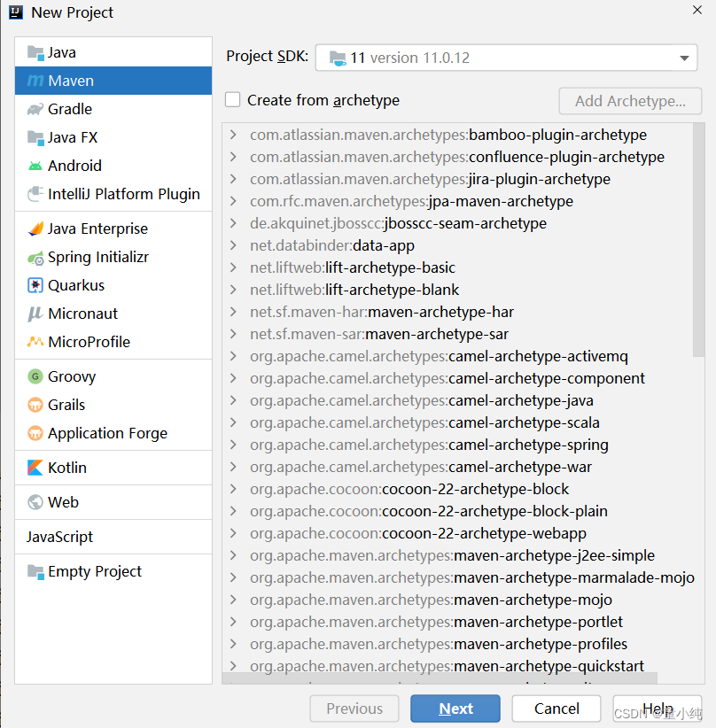This screenshot has width=716, height=728.
Task: Click the Spring Initializr icon
Action: [x=35, y=258]
